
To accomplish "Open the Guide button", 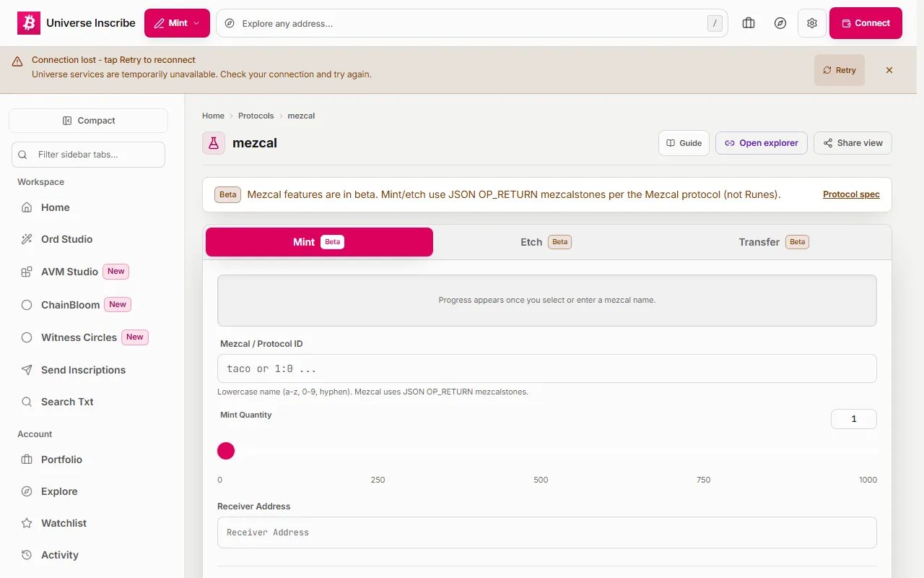I will click(x=684, y=143).
